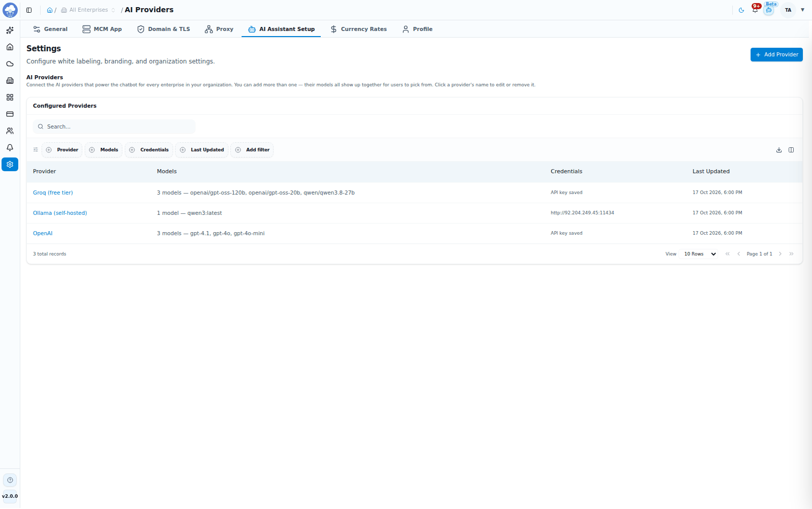Go to the Currency Rates tab

(358, 29)
